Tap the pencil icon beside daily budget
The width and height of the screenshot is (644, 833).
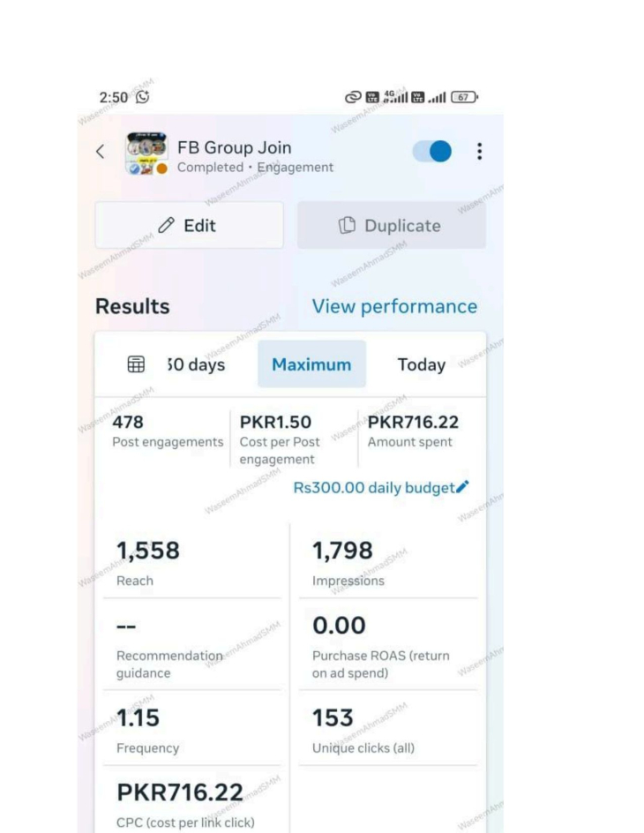(462, 486)
